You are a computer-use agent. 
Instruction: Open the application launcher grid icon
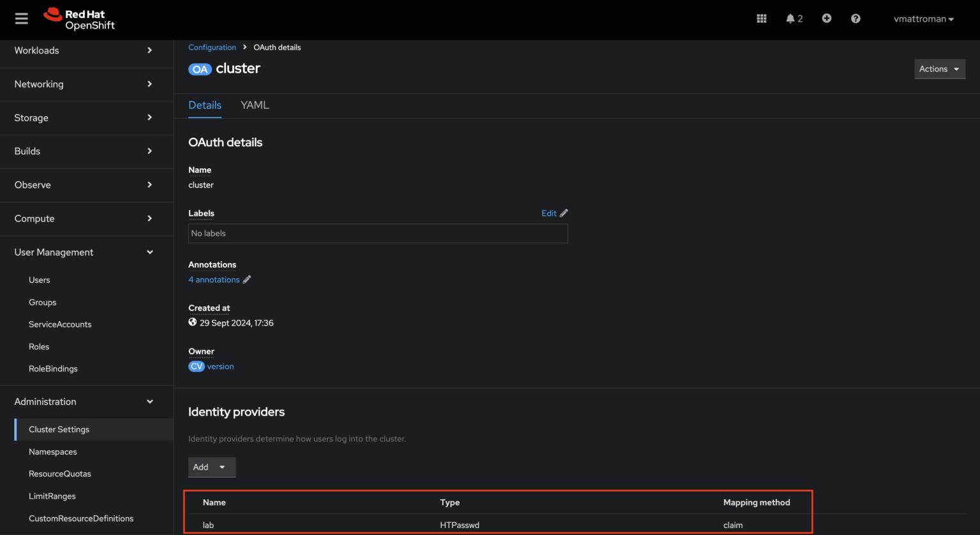pos(761,19)
